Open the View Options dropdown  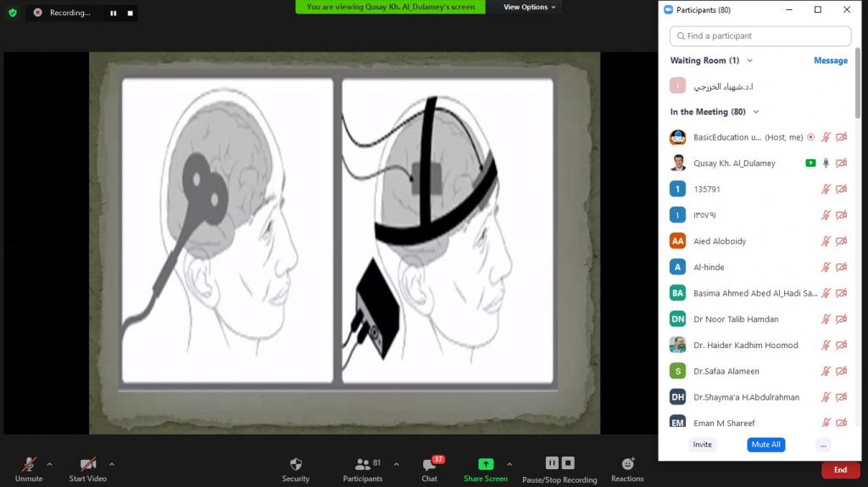click(529, 7)
